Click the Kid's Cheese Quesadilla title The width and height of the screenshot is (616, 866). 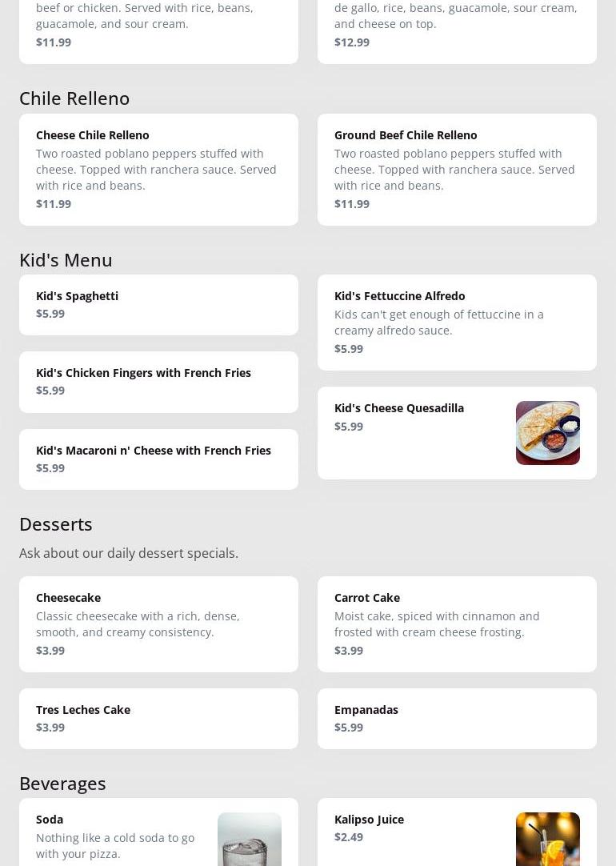click(x=399, y=408)
